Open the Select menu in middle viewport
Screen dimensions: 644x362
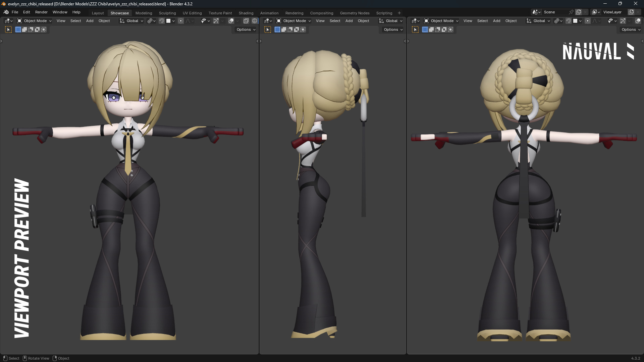coord(335,21)
